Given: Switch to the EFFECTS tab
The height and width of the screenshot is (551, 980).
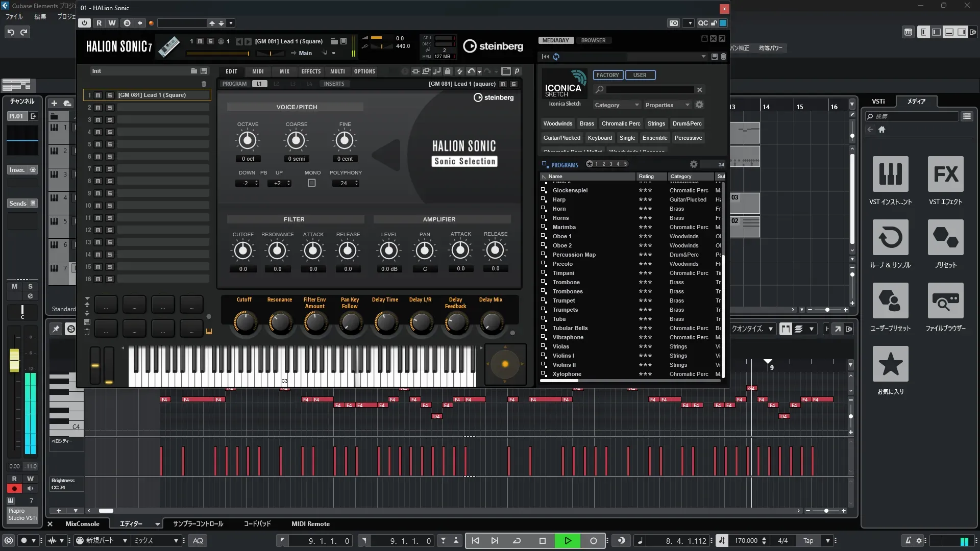Looking at the screenshot, I should click(310, 71).
